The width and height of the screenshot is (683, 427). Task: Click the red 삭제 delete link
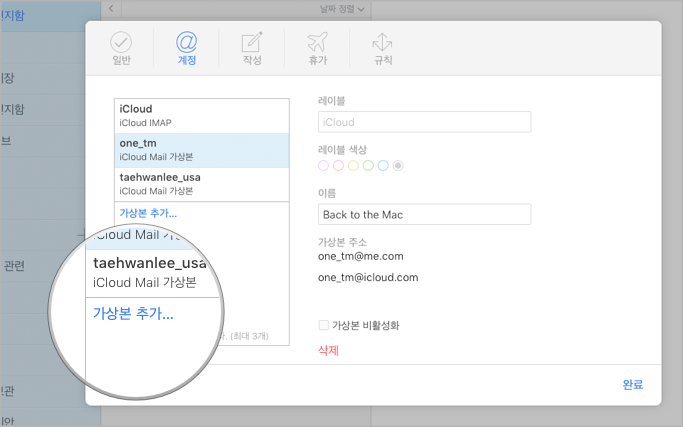pos(328,350)
